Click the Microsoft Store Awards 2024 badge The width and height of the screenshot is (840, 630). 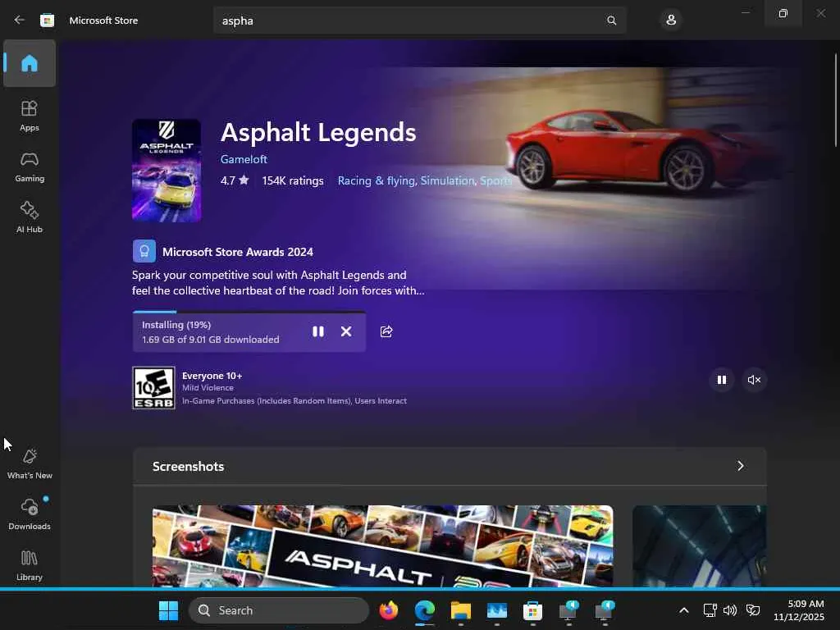coord(144,251)
